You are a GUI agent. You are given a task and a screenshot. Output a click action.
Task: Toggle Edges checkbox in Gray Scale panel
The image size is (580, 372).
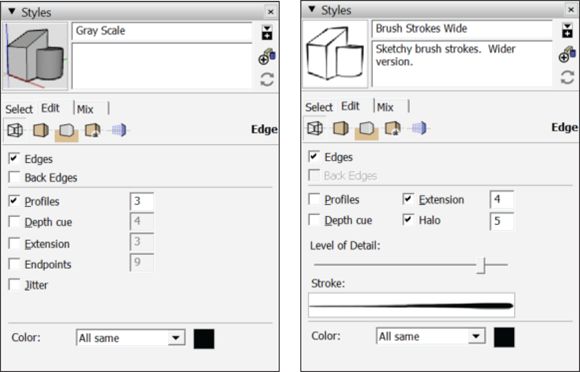tap(14, 159)
